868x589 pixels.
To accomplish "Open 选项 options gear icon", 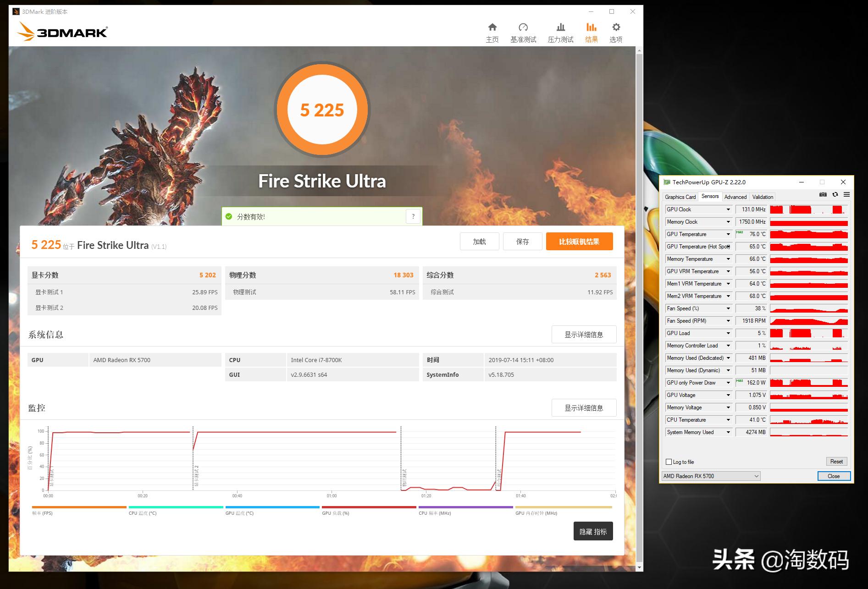I will 616,28.
